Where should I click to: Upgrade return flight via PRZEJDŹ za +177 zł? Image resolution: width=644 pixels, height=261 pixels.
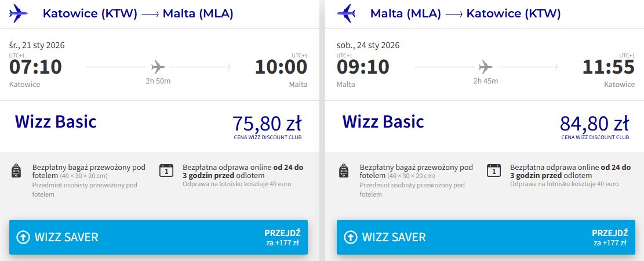tap(609, 237)
